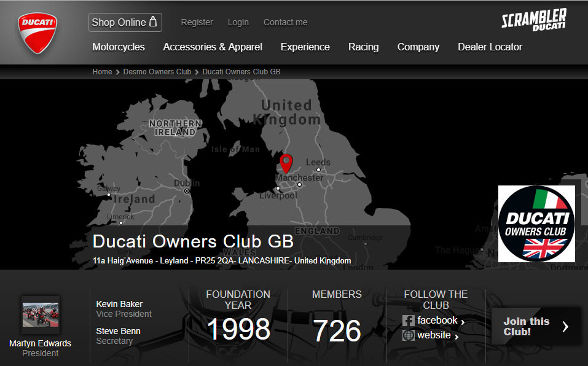The height and width of the screenshot is (366, 588).
Task: Visit the club's website link
Action: [434, 335]
